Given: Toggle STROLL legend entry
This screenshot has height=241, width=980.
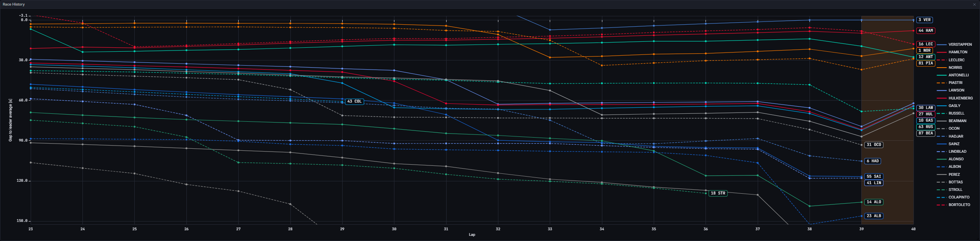Looking at the screenshot, I should [950, 190].
